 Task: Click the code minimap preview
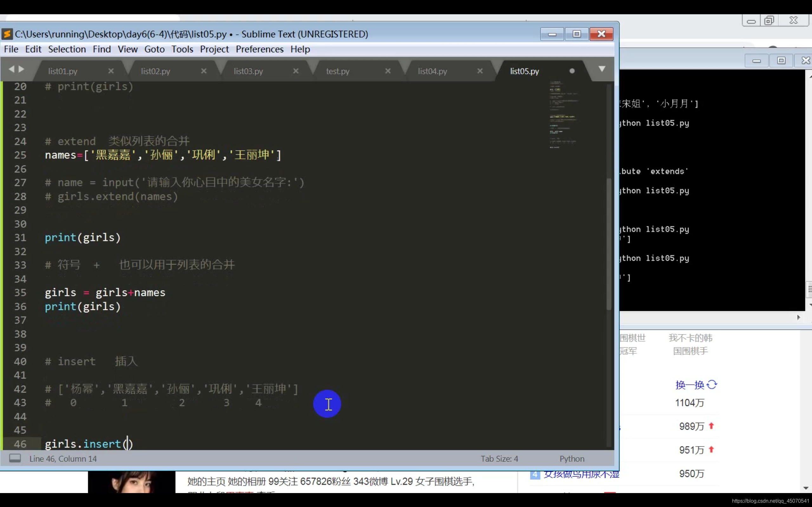(564, 114)
